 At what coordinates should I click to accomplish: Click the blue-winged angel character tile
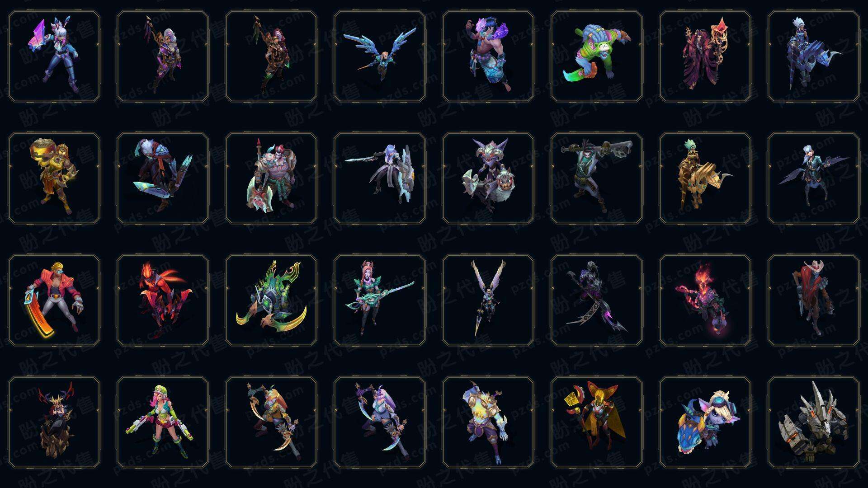point(380,56)
